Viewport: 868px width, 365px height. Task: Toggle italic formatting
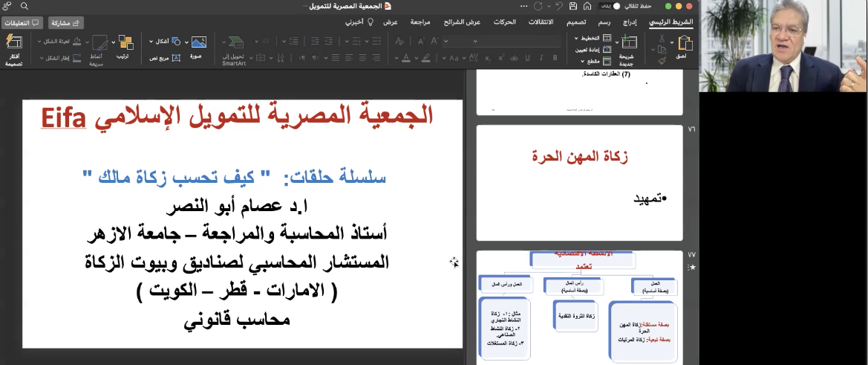pyautogui.click(x=541, y=57)
